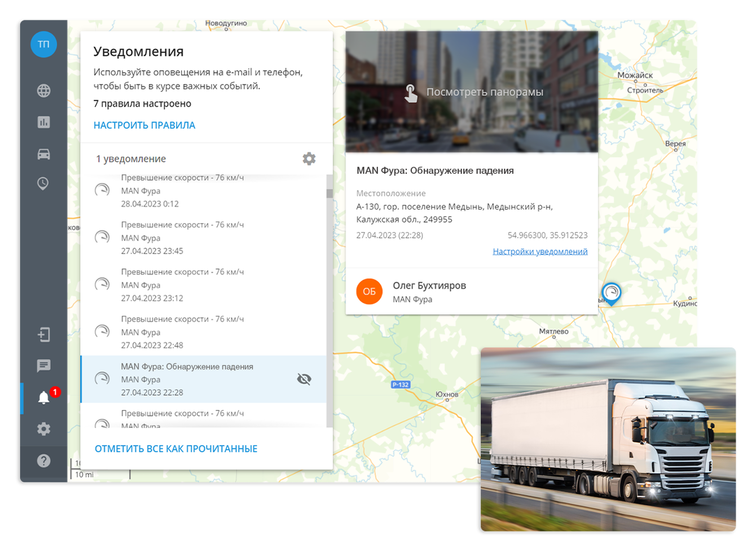Click speedometer icon of 28.04.2023 notification
756x552 pixels.
coord(102,190)
